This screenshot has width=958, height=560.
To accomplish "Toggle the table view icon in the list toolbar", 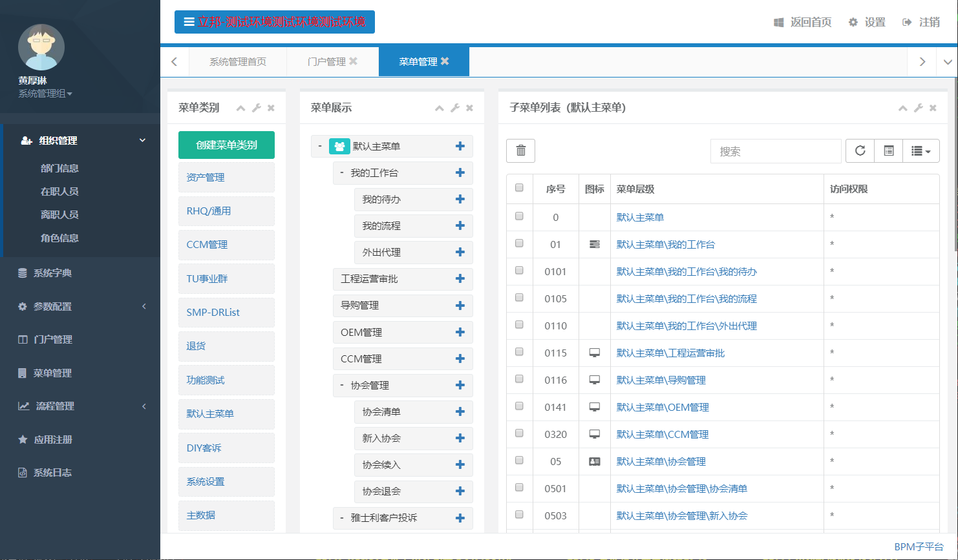I will coord(889,150).
